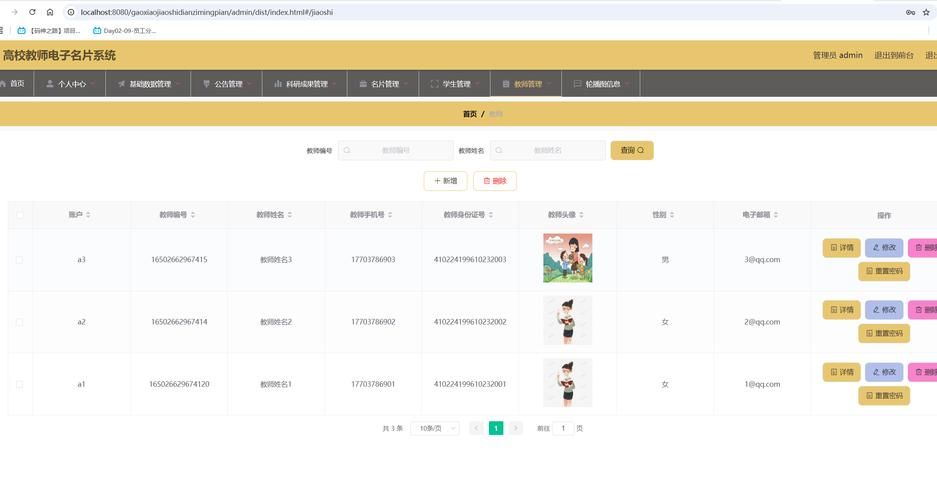Click the chart icon of 科研成果管理
This screenshot has height=500, width=937.
(x=277, y=84)
